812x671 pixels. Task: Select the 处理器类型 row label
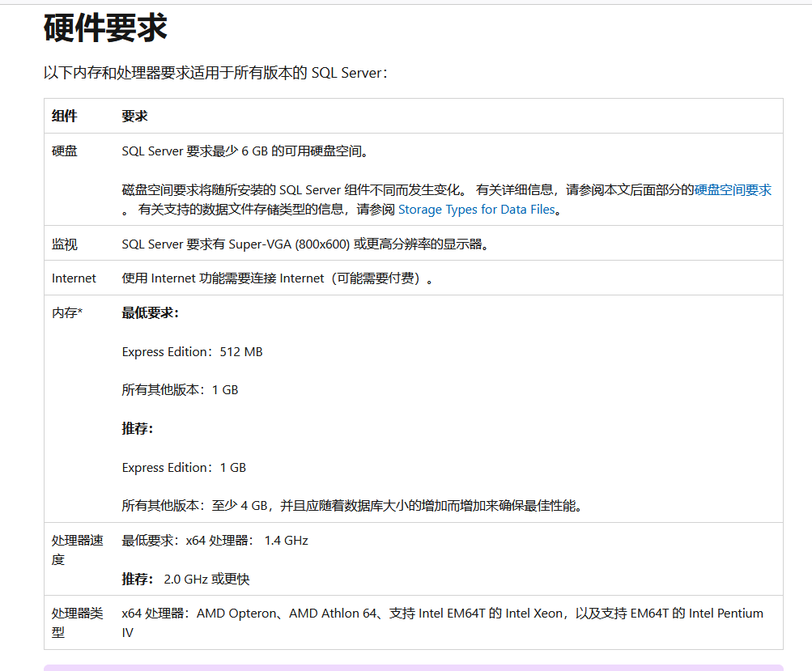77,623
